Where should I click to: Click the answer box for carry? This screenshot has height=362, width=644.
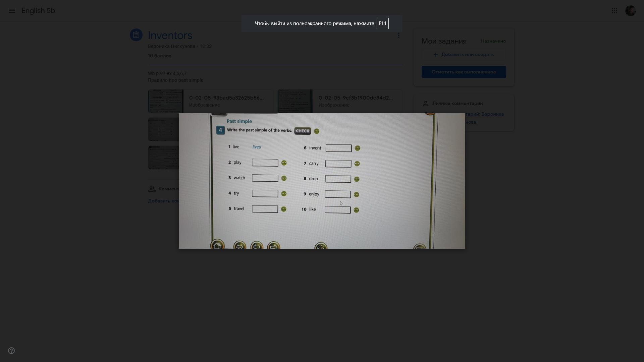point(338,164)
